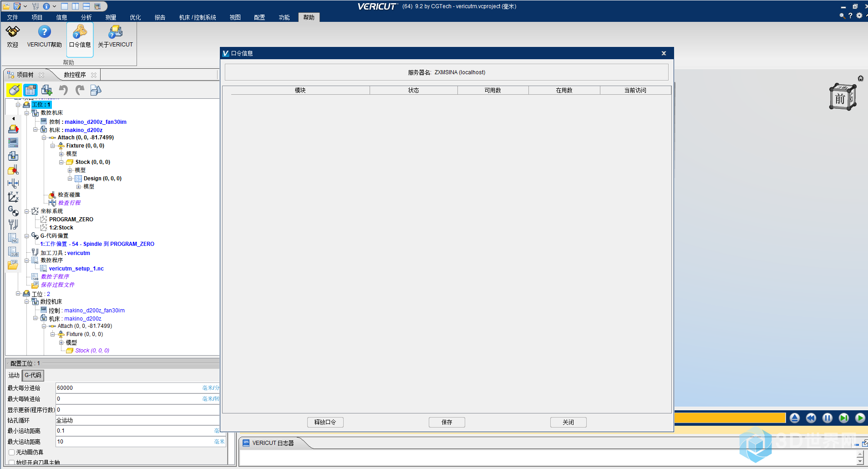This screenshot has height=469, width=868.
Task: Collapse the sidebar with the small left arrow
Action: tap(13, 118)
